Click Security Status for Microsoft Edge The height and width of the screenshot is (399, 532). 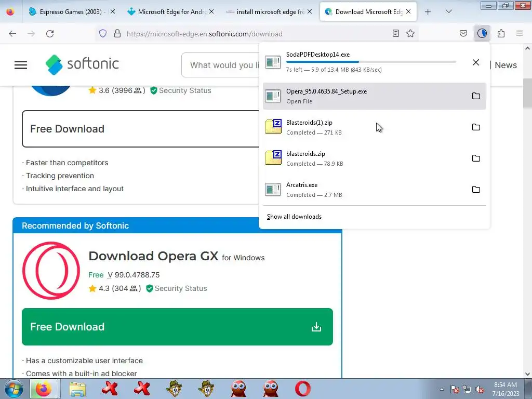click(181, 90)
